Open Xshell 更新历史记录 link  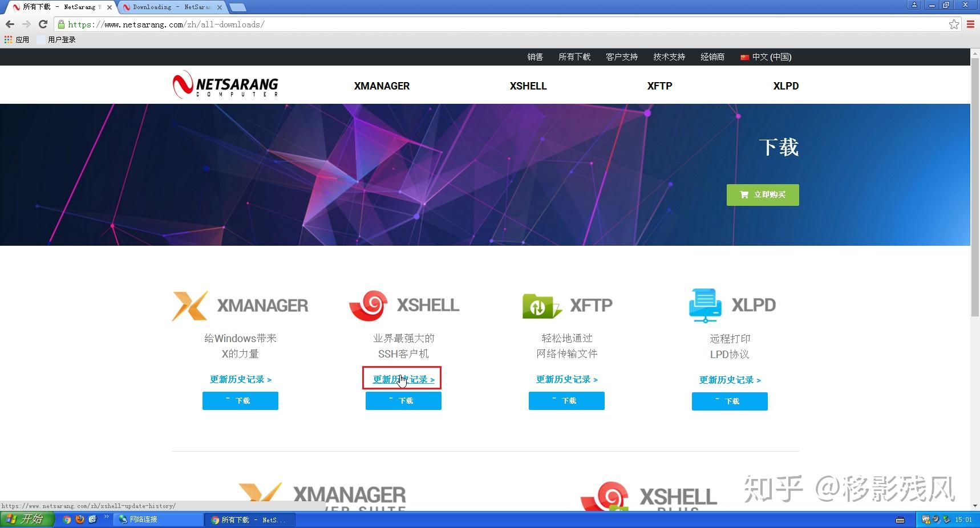(x=403, y=379)
